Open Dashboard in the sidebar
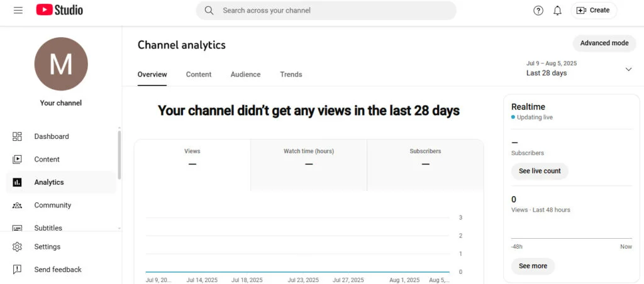The height and width of the screenshot is (284, 644). pyautogui.click(x=61, y=136)
